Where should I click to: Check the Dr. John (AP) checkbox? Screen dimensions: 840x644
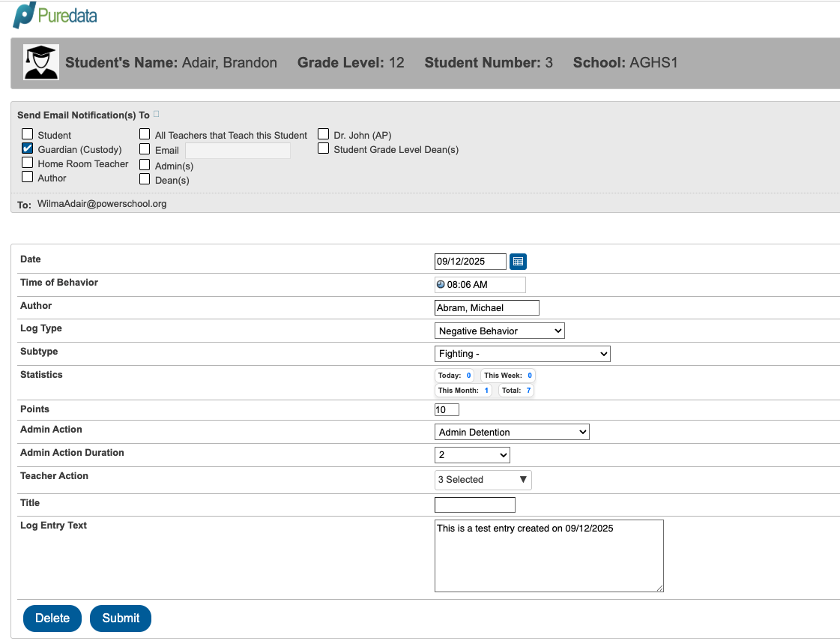click(x=323, y=134)
